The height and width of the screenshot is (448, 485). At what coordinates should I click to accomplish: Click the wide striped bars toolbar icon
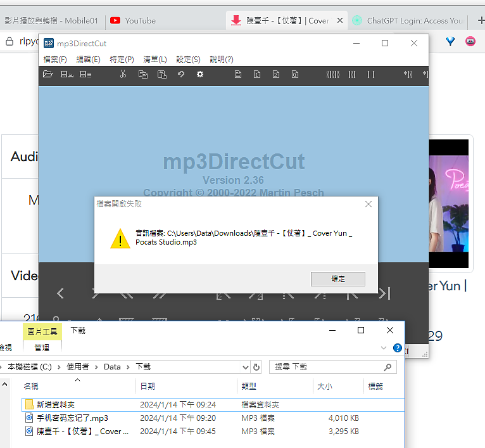[333, 74]
